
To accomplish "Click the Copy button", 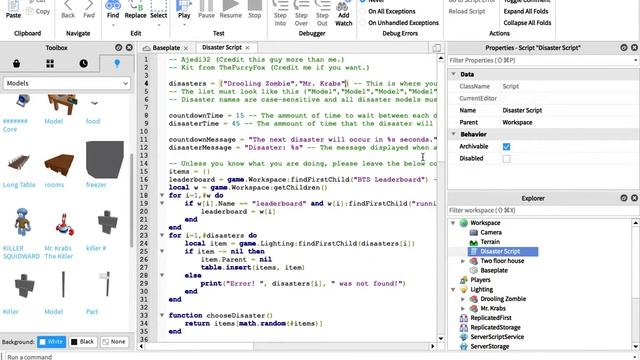I will click(38, 11).
